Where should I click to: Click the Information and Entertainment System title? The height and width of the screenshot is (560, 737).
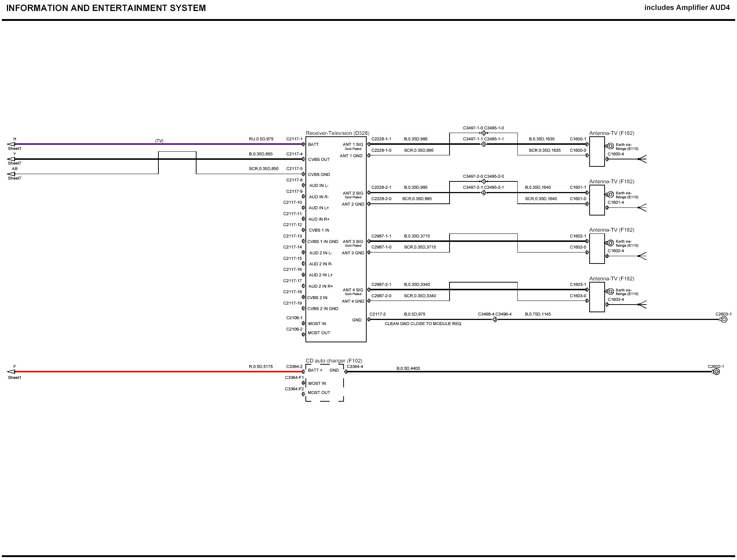click(106, 8)
